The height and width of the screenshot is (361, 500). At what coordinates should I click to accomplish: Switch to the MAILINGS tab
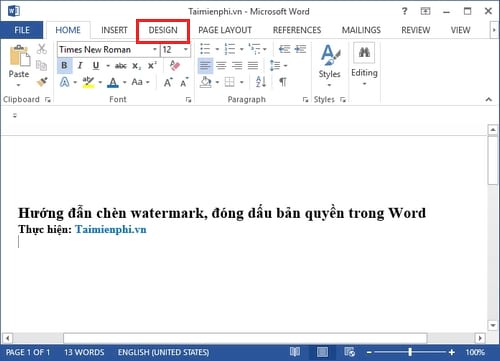tap(361, 30)
